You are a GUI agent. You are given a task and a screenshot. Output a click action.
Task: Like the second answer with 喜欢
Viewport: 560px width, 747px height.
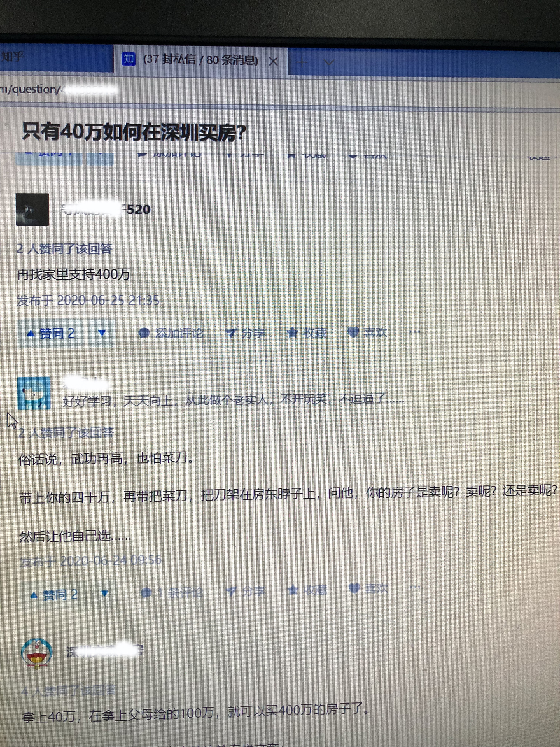point(368,588)
